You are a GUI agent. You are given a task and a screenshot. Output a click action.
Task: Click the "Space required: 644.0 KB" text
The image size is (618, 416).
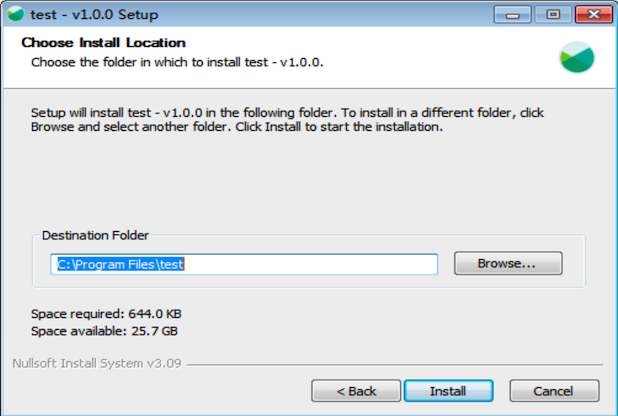click(x=106, y=313)
